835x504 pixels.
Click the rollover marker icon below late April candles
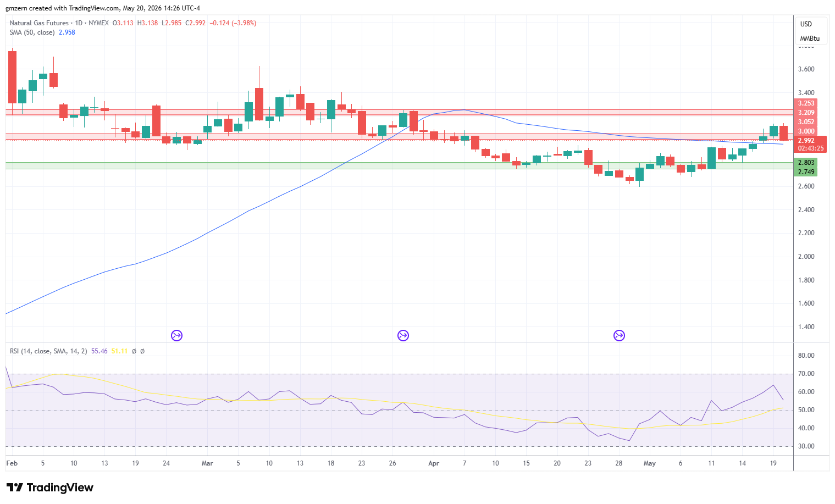[619, 335]
